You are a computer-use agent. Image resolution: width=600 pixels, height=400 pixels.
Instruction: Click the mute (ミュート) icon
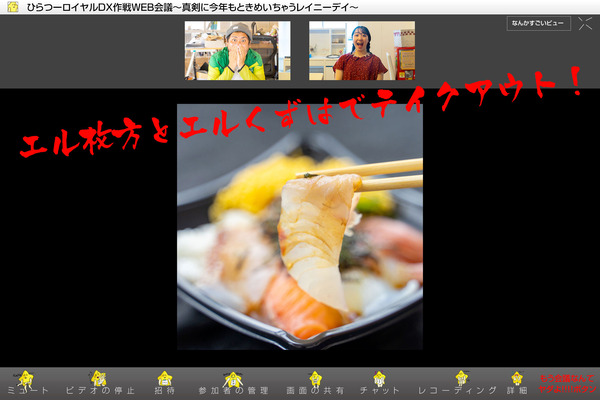[25, 377]
